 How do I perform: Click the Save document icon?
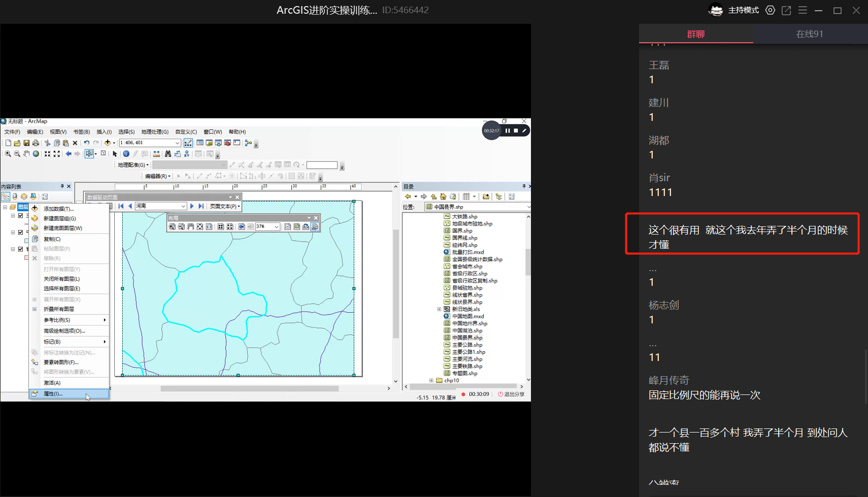pos(26,143)
